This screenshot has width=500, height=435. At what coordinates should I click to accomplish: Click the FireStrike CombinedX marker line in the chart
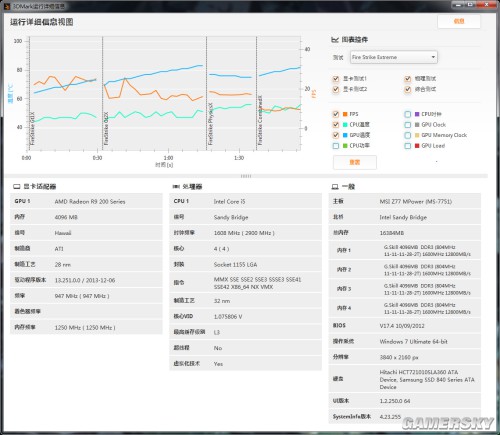point(256,93)
